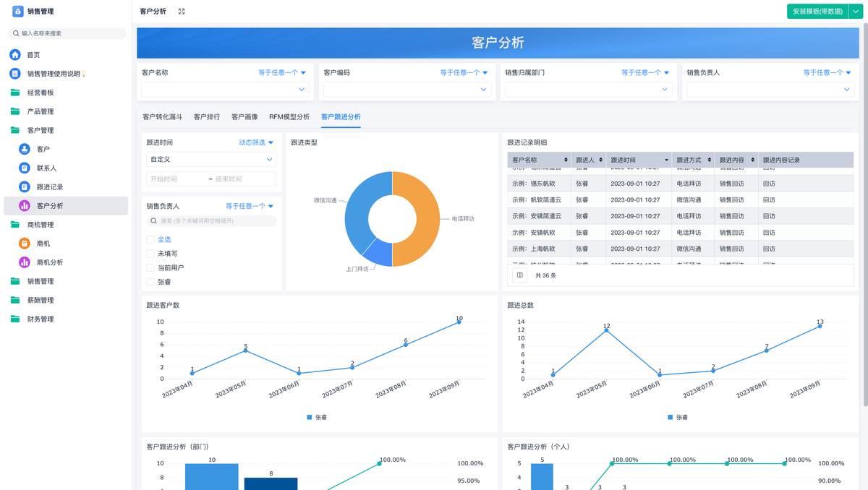Screen dimensions: 868x490
Task: Toggle 张睿 legend under 跟进总数 chart
Action: [678, 417]
